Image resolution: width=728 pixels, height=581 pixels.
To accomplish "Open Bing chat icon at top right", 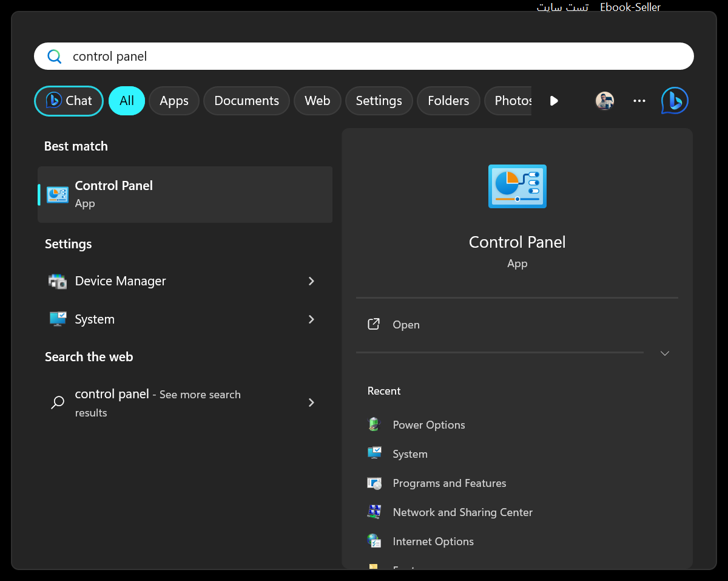I will [x=675, y=101].
